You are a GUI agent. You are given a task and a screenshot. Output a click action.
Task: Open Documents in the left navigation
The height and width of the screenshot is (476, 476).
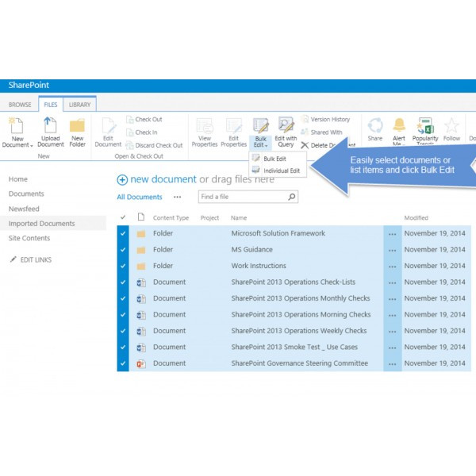point(26,194)
